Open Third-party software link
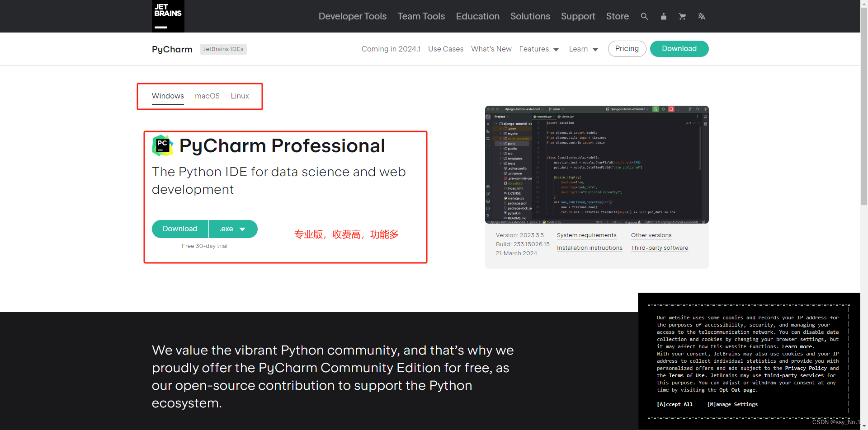Image resolution: width=868 pixels, height=430 pixels. (660, 248)
